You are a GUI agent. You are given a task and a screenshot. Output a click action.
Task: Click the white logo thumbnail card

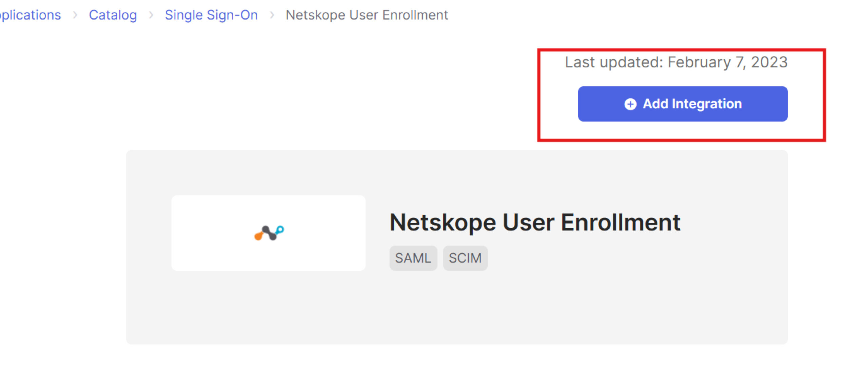(x=269, y=233)
